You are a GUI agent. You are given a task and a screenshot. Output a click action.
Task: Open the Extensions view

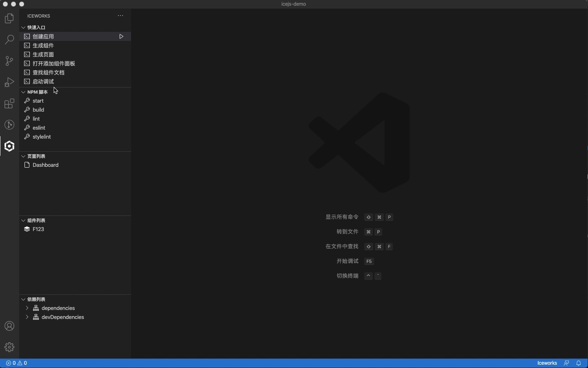(9, 103)
